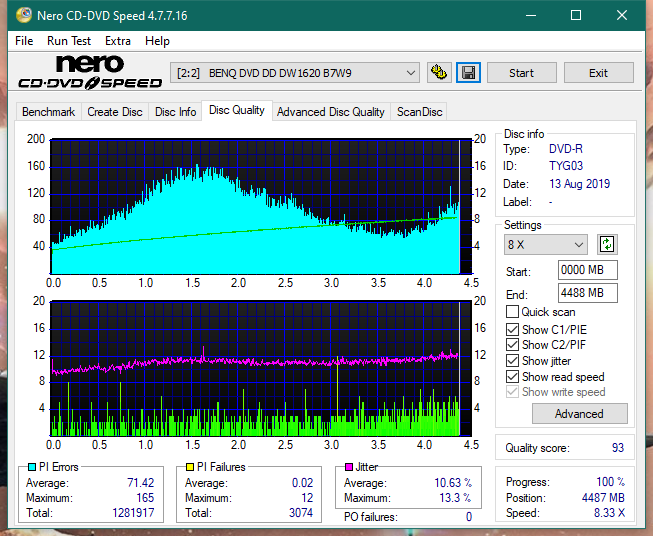
Task: Click the PI Errors graph area
Action: (261, 207)
